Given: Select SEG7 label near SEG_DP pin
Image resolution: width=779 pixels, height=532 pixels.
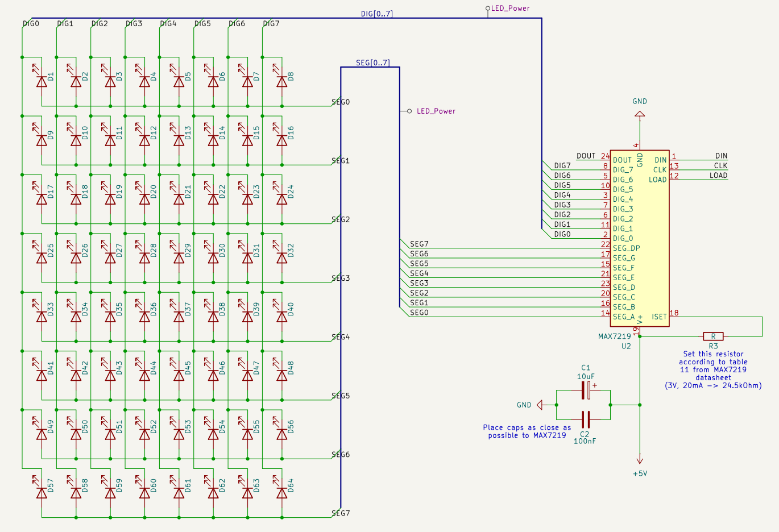Looking at the screenshot, I should point(419,244).
